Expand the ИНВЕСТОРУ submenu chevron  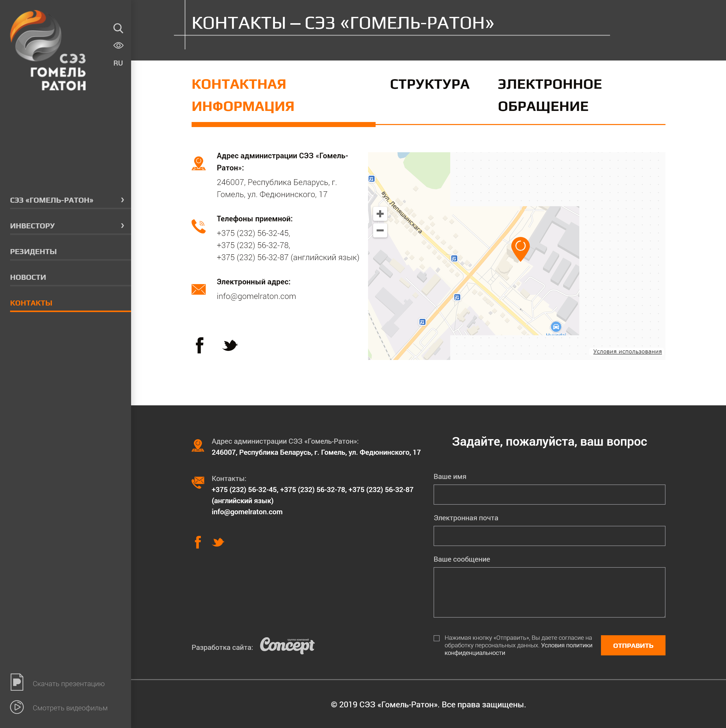tap(123, 225)
